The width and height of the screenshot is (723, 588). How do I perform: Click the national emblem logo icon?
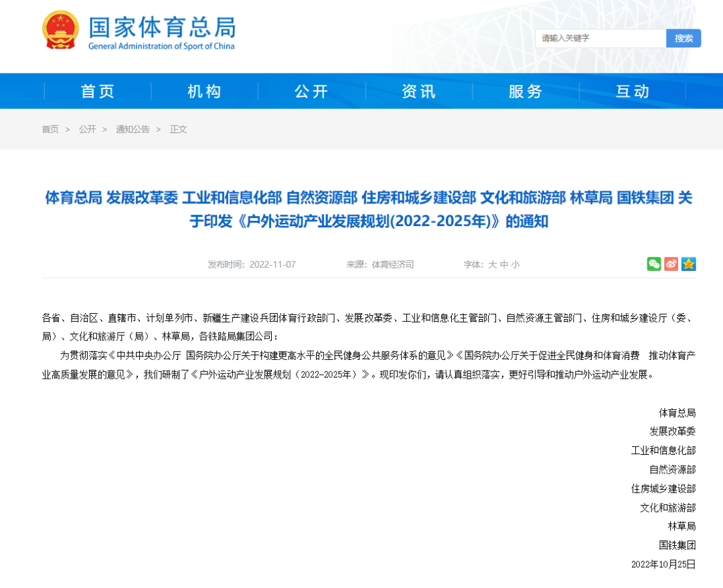point(60,30)
